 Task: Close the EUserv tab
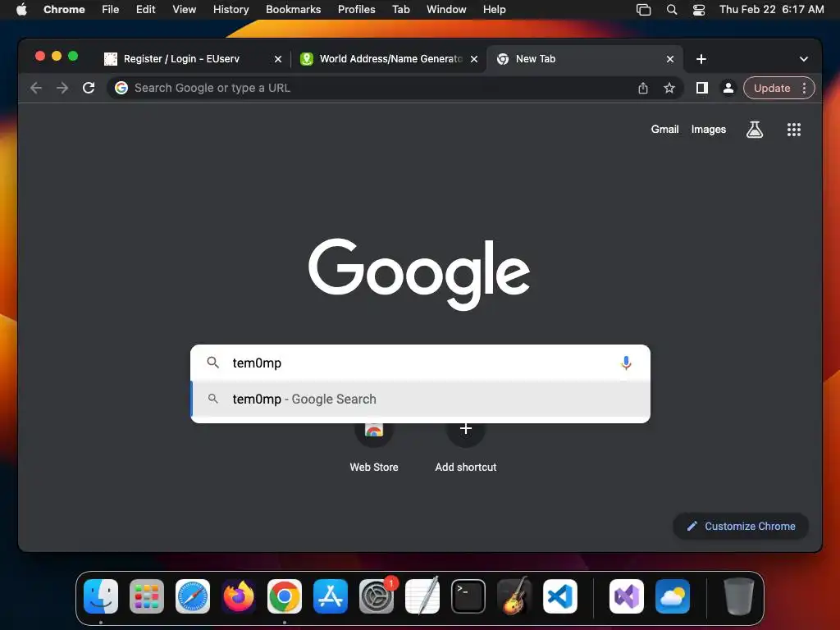point(278,59)
